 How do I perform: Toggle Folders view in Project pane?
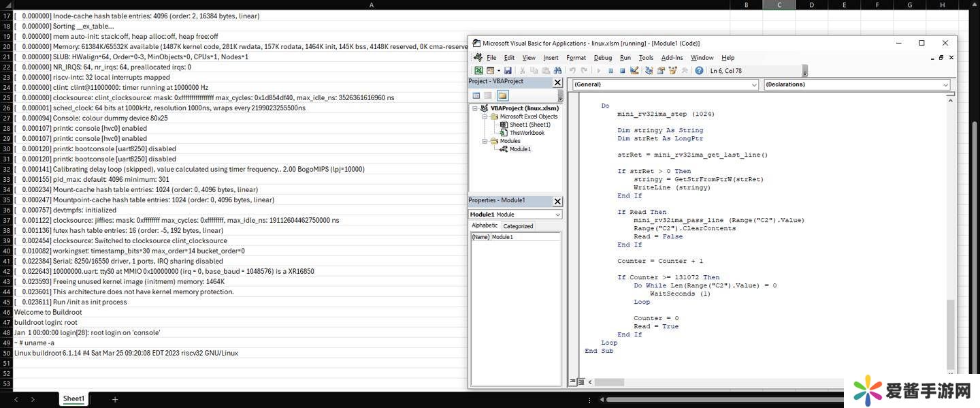[502, 95]
